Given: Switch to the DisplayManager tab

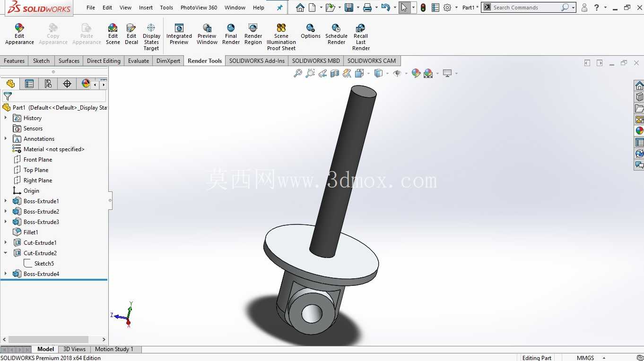Looking at the screenshot, I should (86, 84).
